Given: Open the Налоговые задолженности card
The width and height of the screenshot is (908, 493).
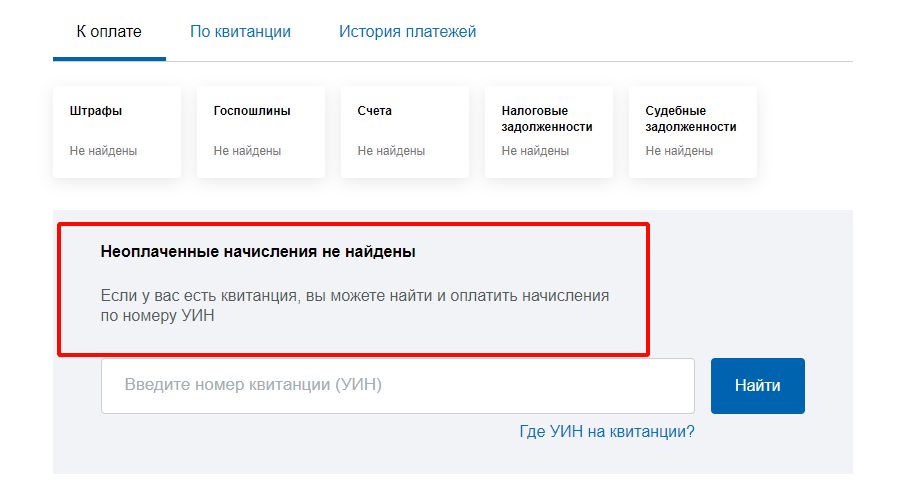Looking at the screenshot, I should coord(549,132).
